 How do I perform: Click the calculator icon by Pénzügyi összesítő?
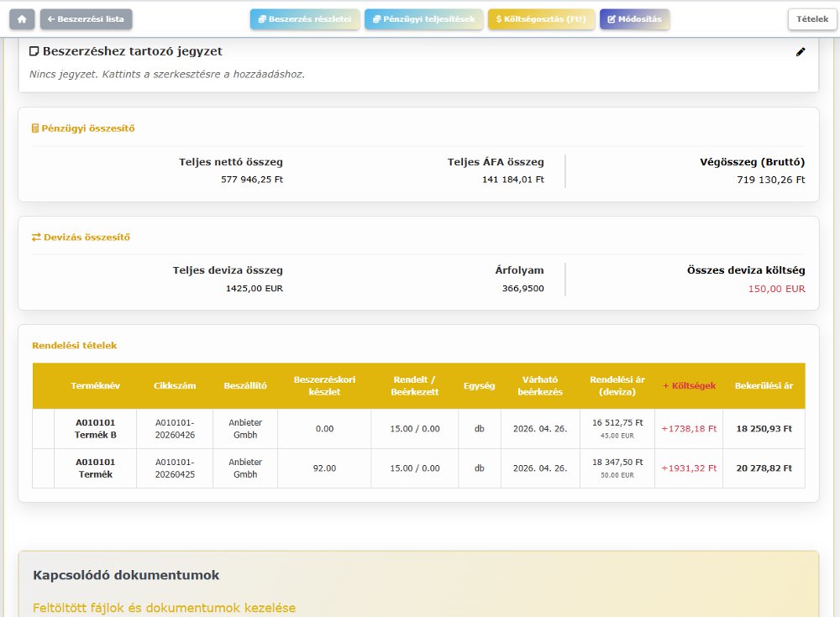click(x=35, y=128)
